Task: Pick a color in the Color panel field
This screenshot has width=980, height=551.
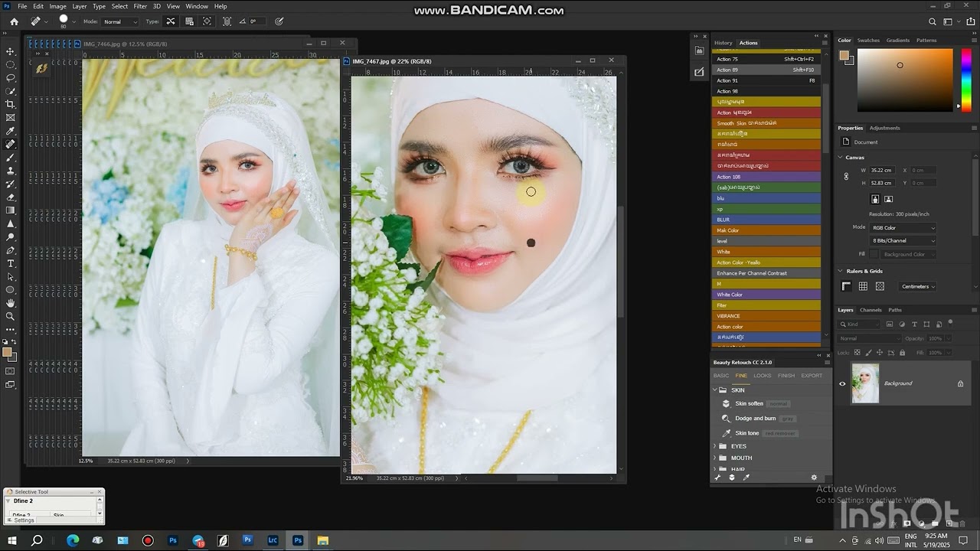Action: [x=904, y=80]
